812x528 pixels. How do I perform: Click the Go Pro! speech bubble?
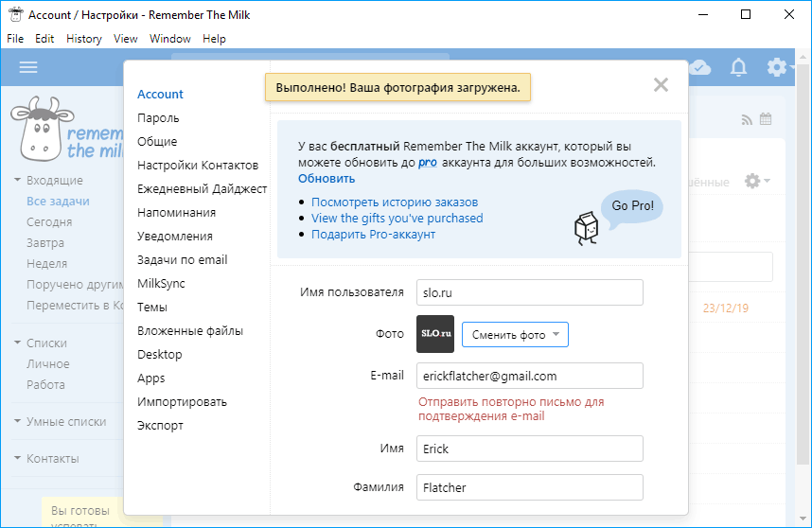click(x=632, y=207)
